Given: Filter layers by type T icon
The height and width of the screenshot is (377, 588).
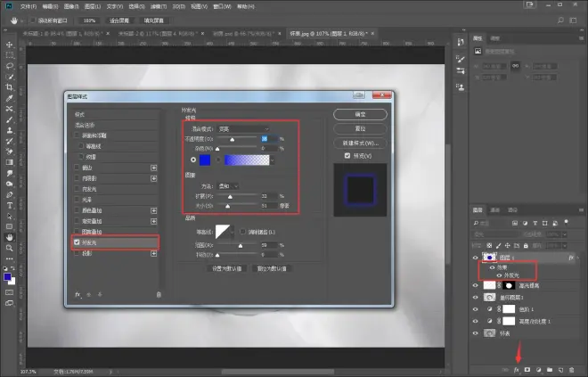Looking at the screenshot, I should point(535,223).
